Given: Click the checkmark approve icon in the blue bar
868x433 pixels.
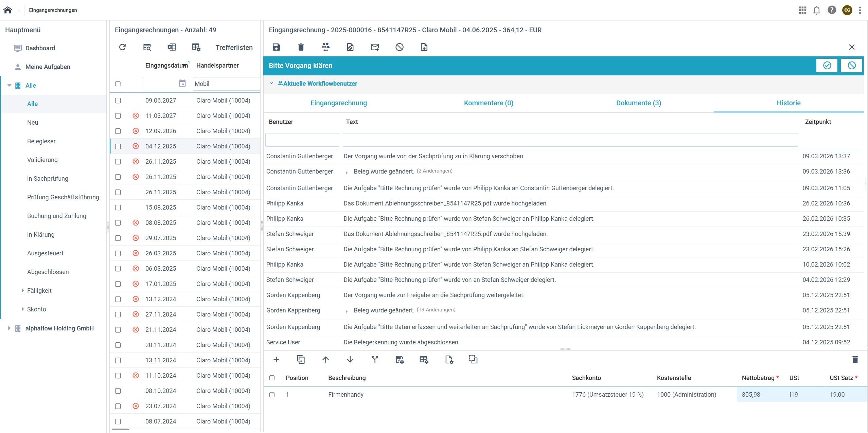Looking at the screenshot, I should [827, 66].
